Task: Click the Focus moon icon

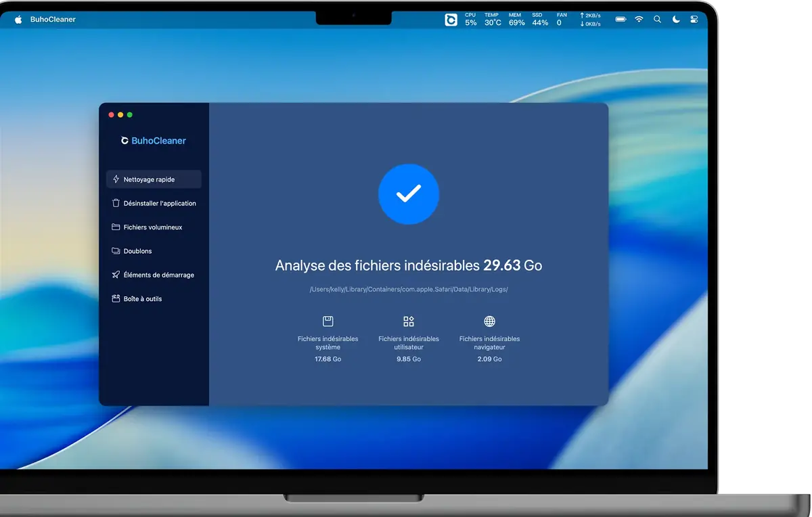Action: (x=676, y=20)
